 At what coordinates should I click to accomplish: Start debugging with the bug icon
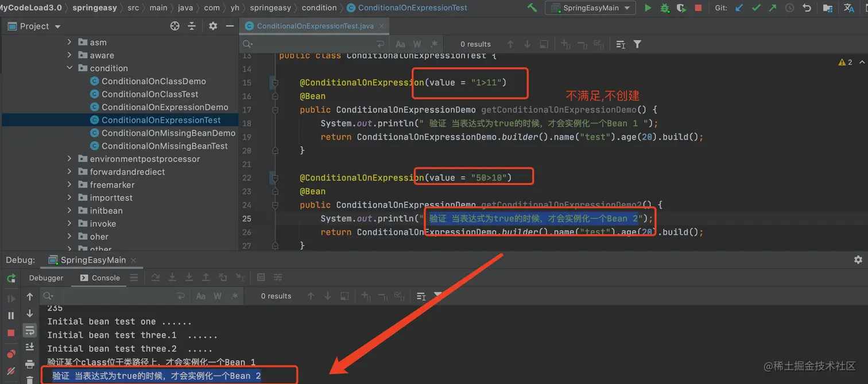coord(665,8)
